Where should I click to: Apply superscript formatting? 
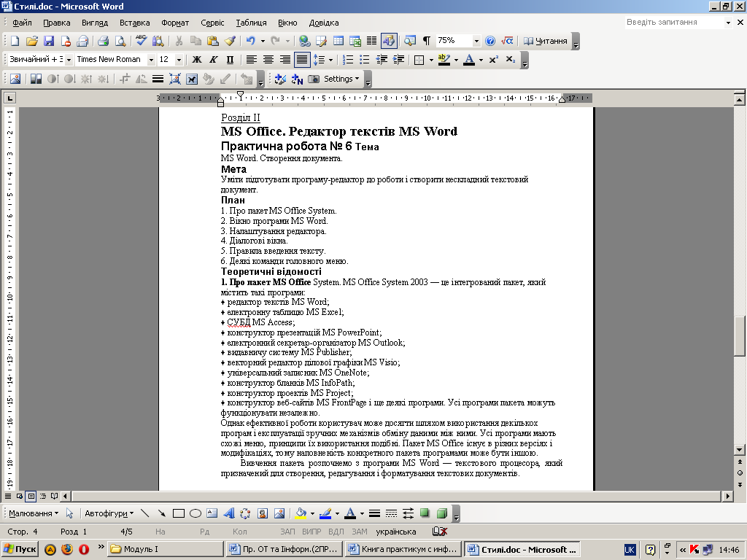pyautogui.click(x=494, y=60)
